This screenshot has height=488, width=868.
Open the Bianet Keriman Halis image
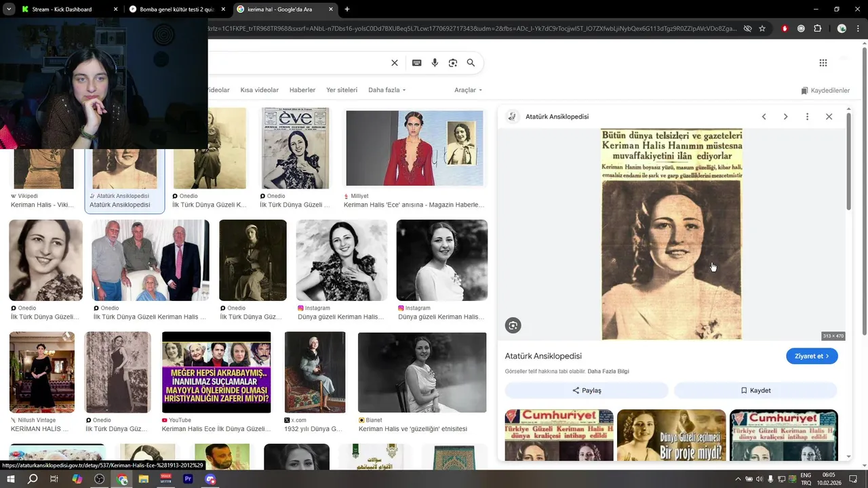coord(422,372)
